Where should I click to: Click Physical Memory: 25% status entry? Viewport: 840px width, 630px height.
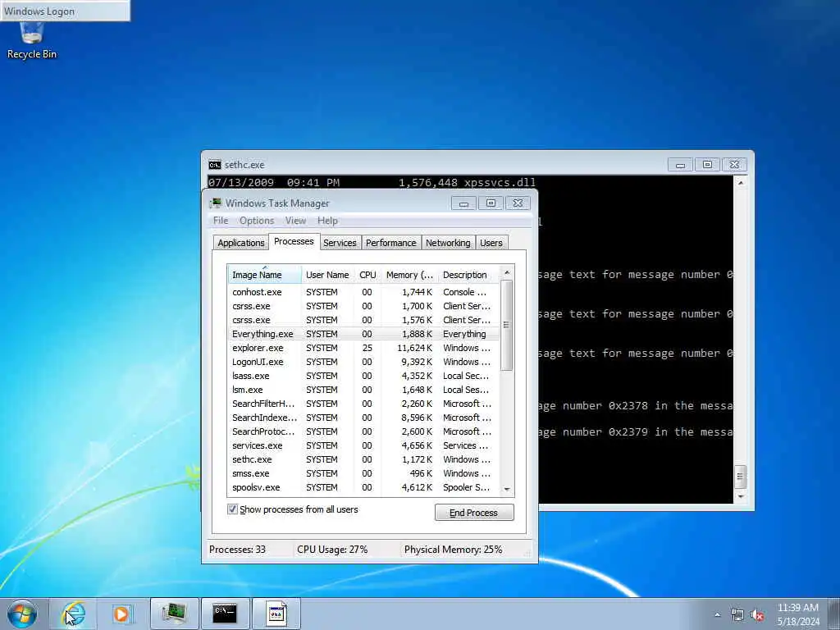pyautogui.click(x=453, y=550)
